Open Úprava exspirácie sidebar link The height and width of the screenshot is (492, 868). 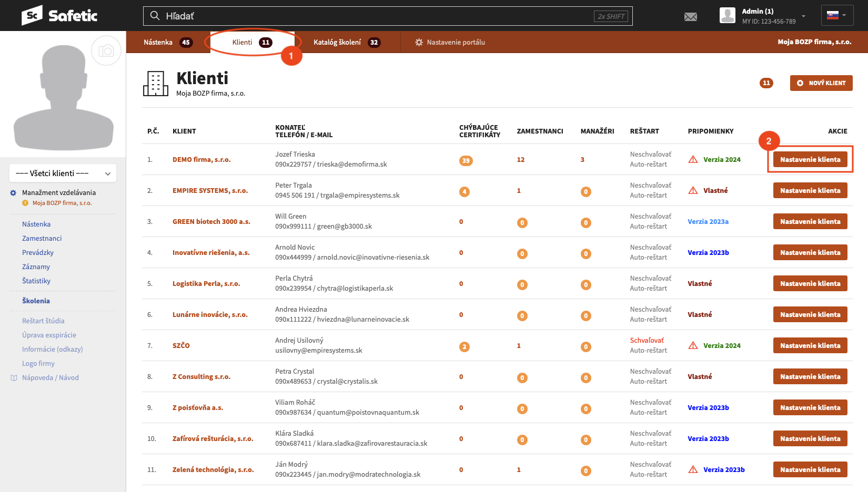click(49, 335)
